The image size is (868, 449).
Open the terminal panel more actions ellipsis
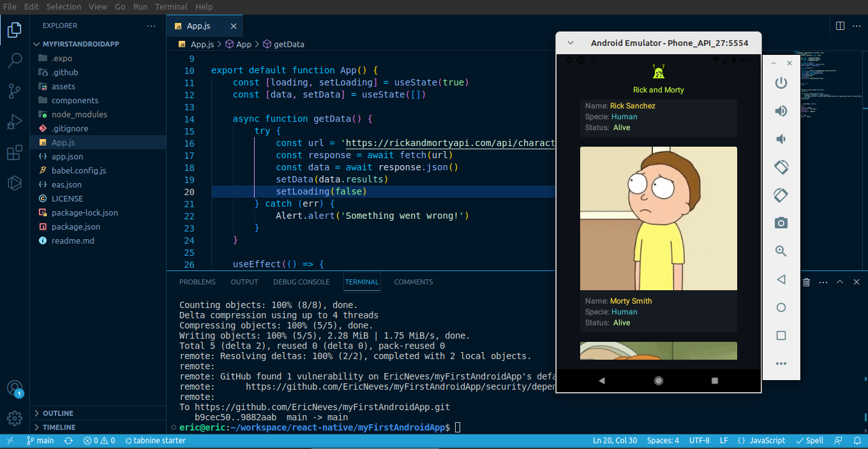[823, 282]
